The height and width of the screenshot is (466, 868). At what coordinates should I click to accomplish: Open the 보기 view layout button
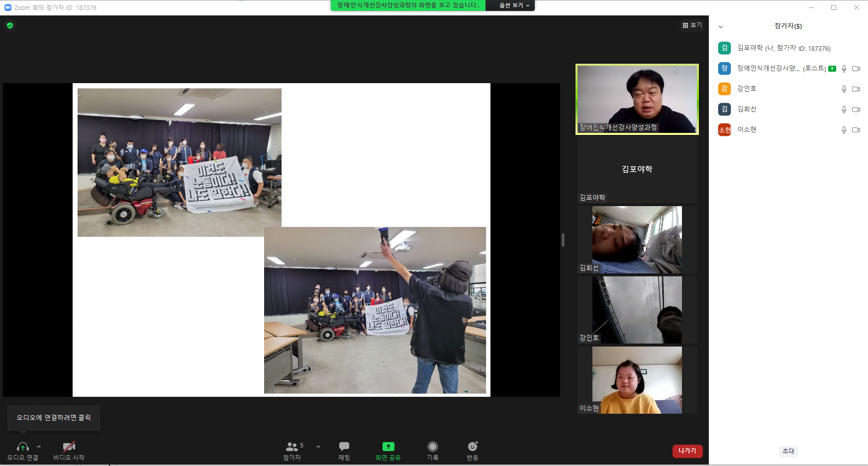(x=692, y=25)
